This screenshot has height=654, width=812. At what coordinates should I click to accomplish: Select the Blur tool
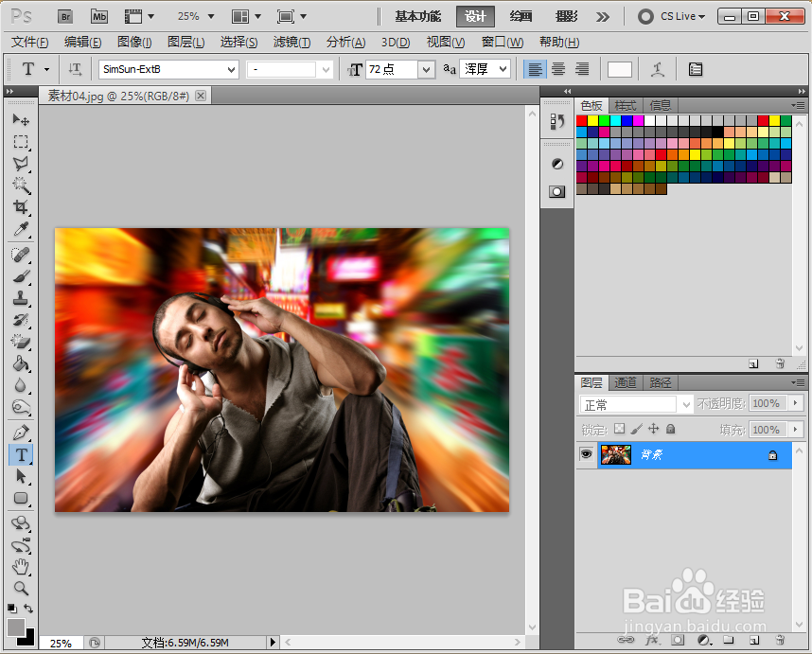click(x=21, y=385)
